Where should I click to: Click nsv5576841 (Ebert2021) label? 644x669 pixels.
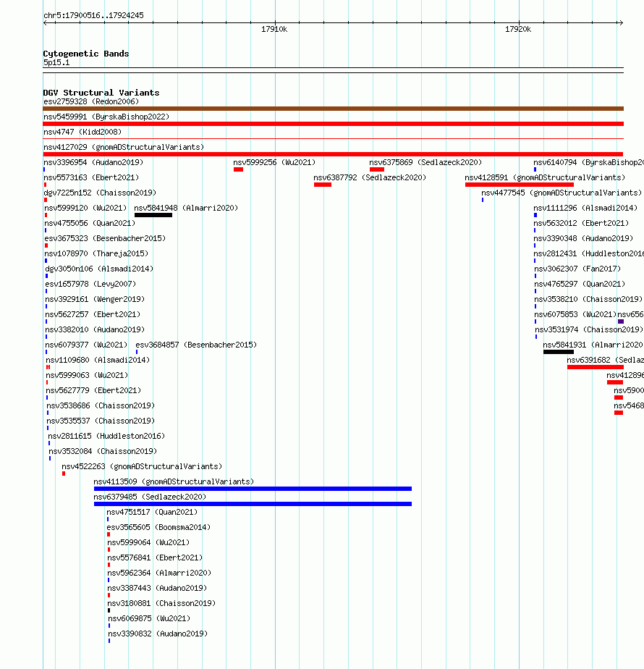click(x=155, y=558)
